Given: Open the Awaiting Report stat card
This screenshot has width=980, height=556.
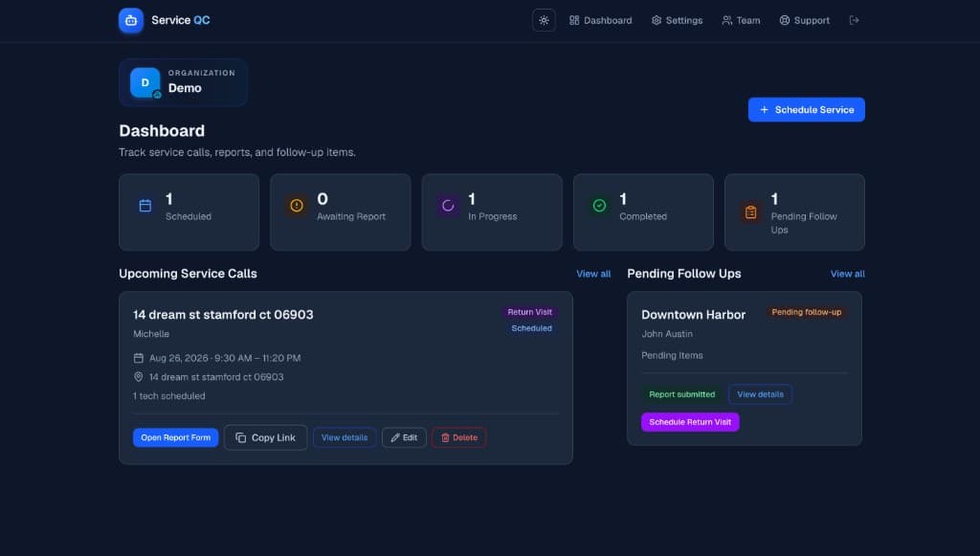Looking at the screenshot, I should [x=340, y=212].
